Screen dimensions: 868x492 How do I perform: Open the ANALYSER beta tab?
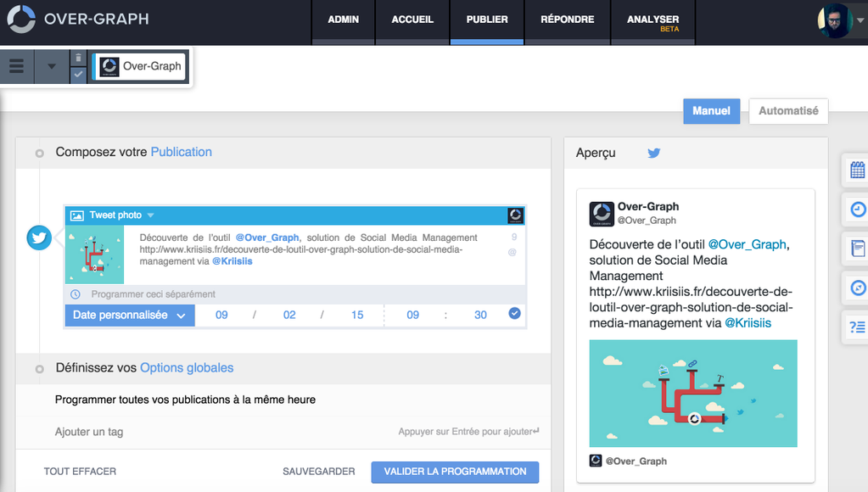tap(652, 22)
